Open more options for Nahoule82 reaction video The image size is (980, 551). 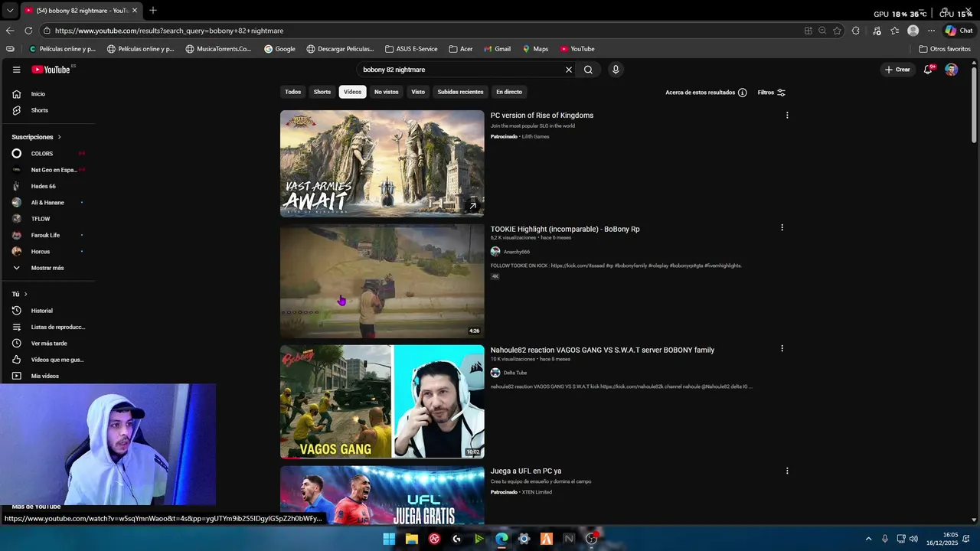[x=782, y=348]
